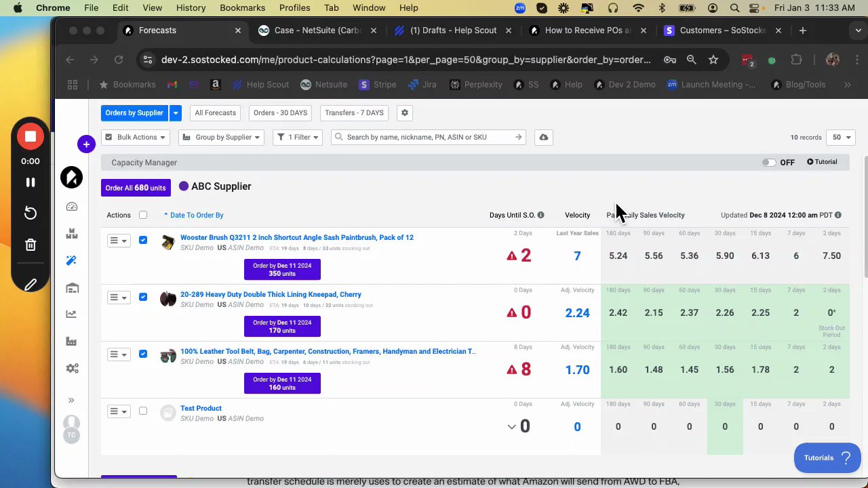Open the Tutorials help button
The height and width of the screenshot is (488, 868).
point(827,458)
